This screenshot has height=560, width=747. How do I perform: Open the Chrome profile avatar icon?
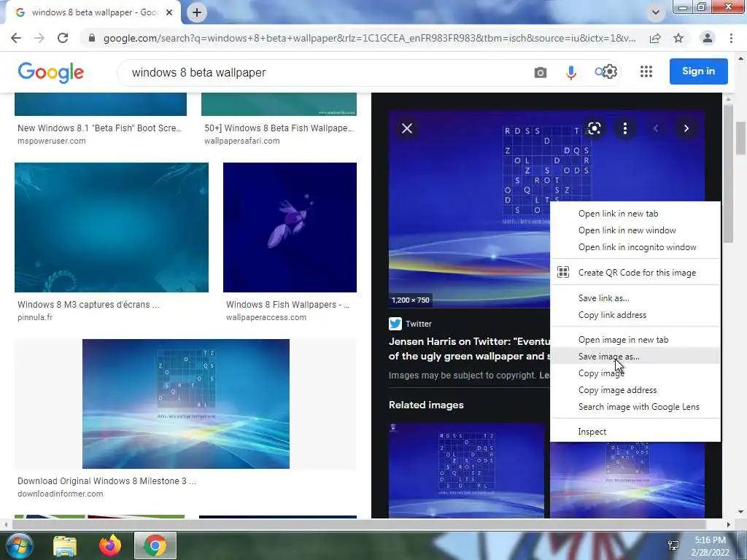tap(708, 38)
